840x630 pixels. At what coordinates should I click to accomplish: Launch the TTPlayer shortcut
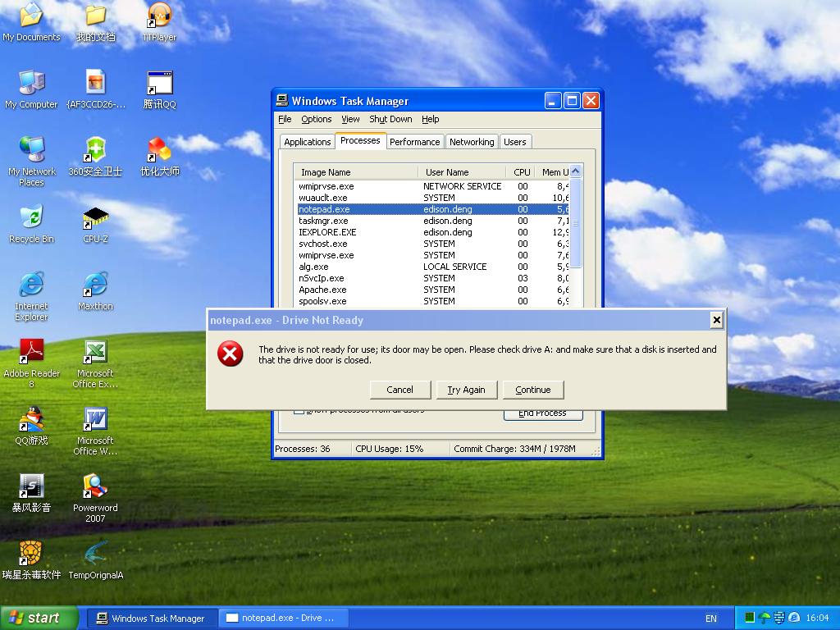159,22
